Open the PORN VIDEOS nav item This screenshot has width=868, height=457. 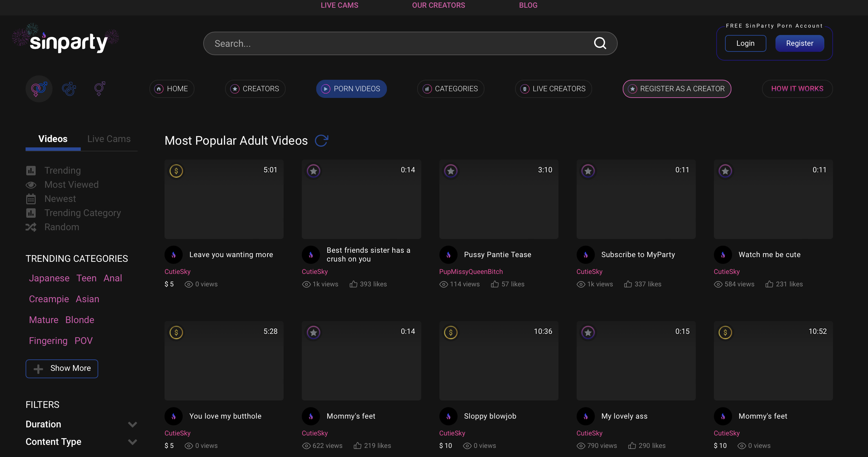351,89
